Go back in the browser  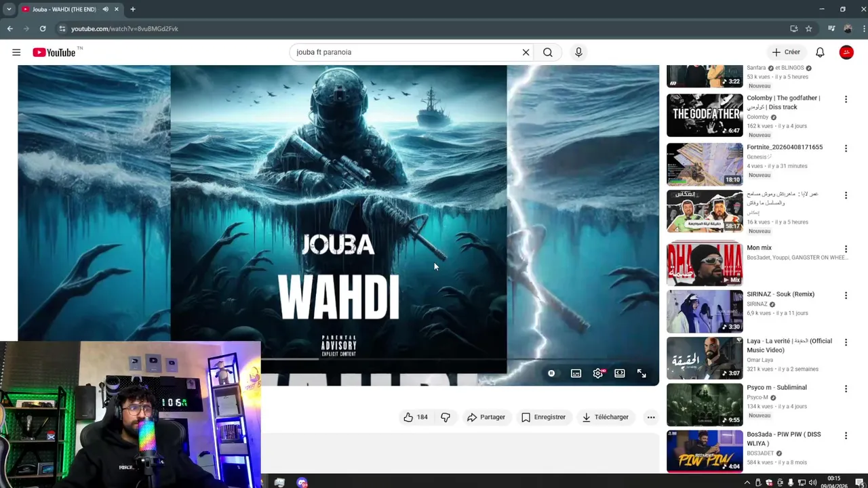point(10,28)
